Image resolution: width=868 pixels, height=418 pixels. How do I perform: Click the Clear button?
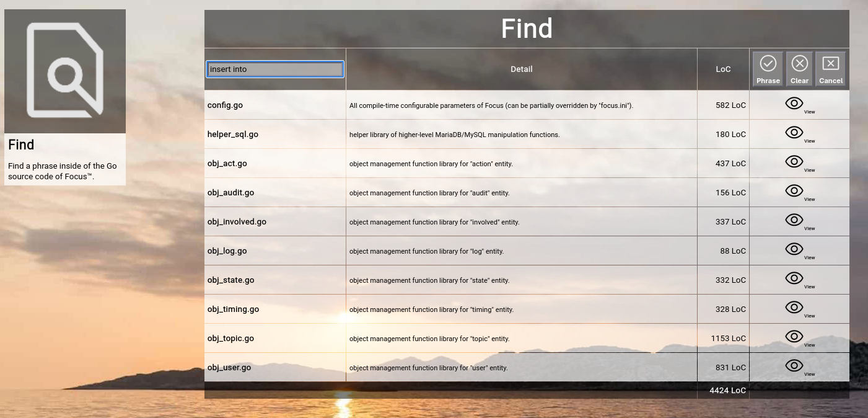[x=799, y=69]
